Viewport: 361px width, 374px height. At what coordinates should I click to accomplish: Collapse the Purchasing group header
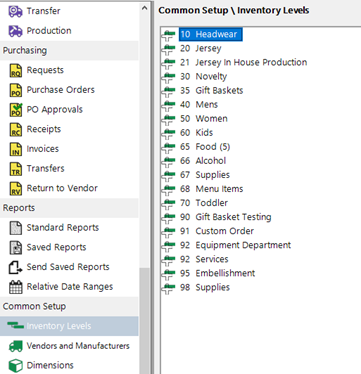(x=69, y=51)
